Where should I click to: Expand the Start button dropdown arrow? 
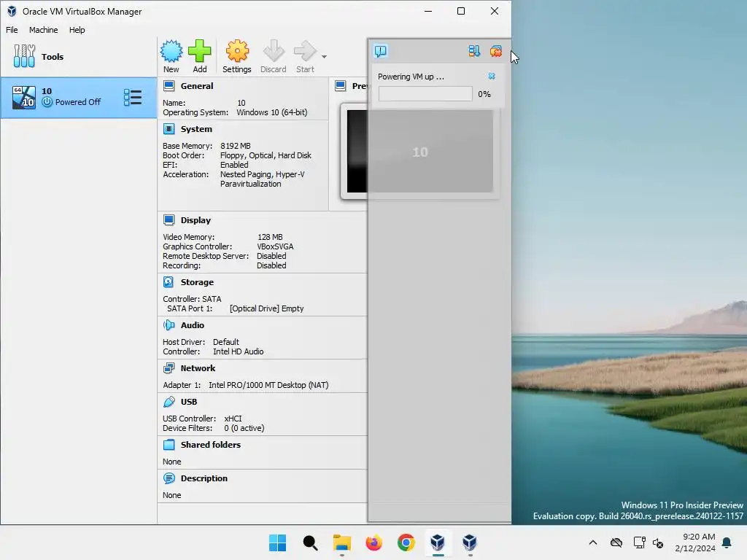324,57
